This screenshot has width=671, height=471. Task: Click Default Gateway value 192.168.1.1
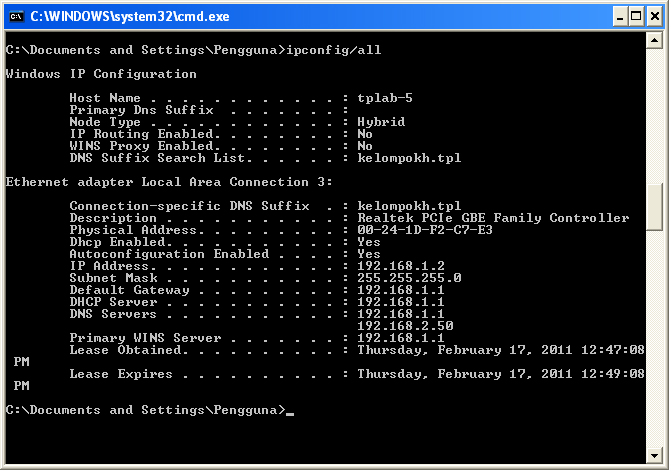401,290
